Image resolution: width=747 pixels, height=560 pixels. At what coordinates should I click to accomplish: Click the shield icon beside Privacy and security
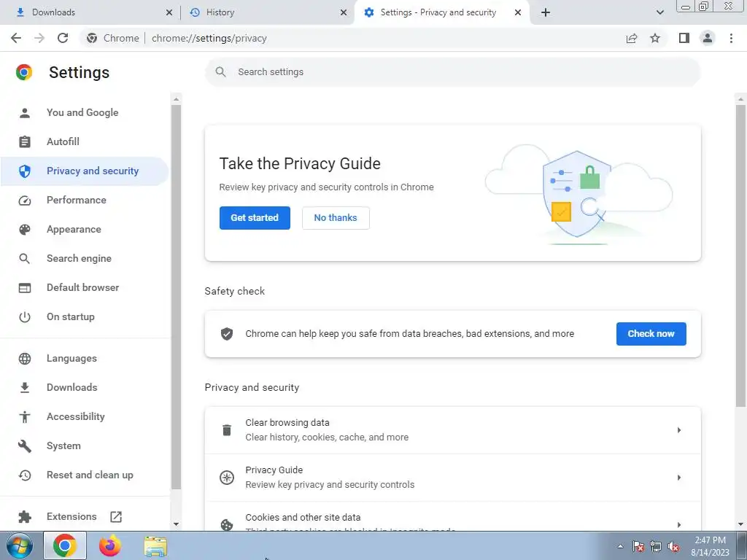[x=24, y=171]
